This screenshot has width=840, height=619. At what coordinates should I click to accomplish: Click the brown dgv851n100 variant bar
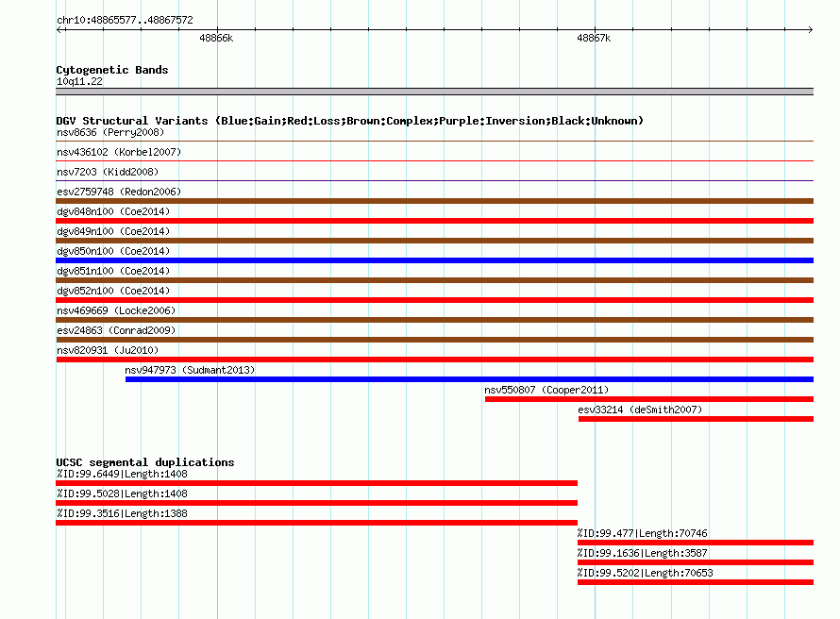(434, 280)
